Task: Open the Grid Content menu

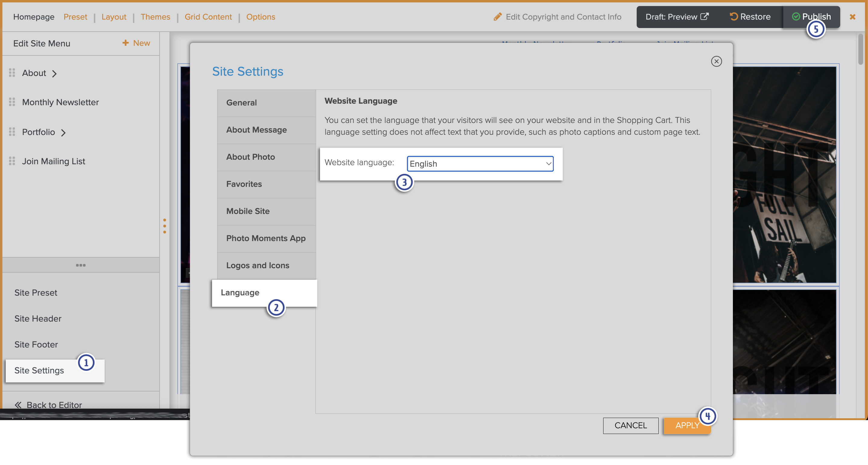Action: click(x=208, y=17)
